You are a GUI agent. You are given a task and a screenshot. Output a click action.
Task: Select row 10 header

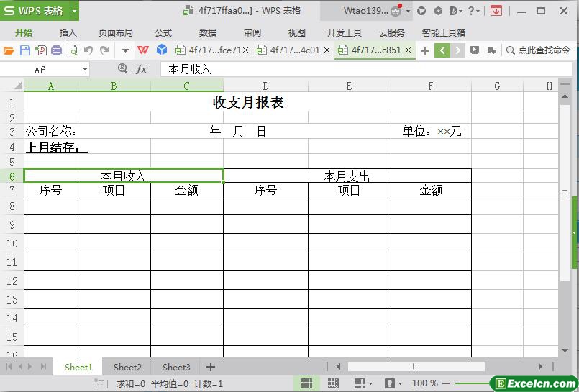(12, 243)
